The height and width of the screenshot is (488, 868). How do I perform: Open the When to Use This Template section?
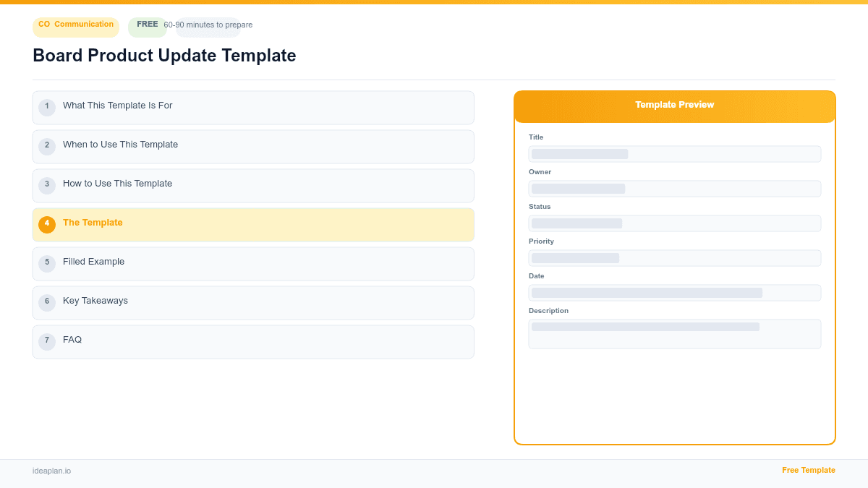coord(253,146)
